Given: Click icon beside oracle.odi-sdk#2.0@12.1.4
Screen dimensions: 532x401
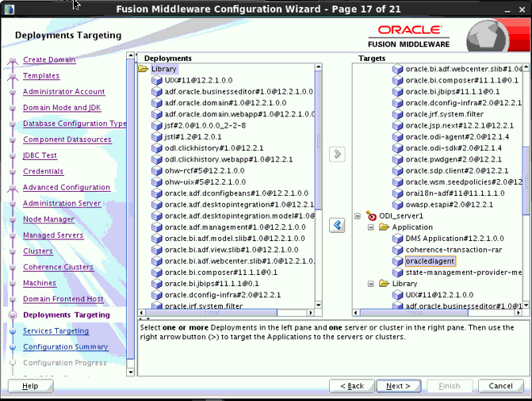Looking at the screenshot, I should [x=398, y=148].
